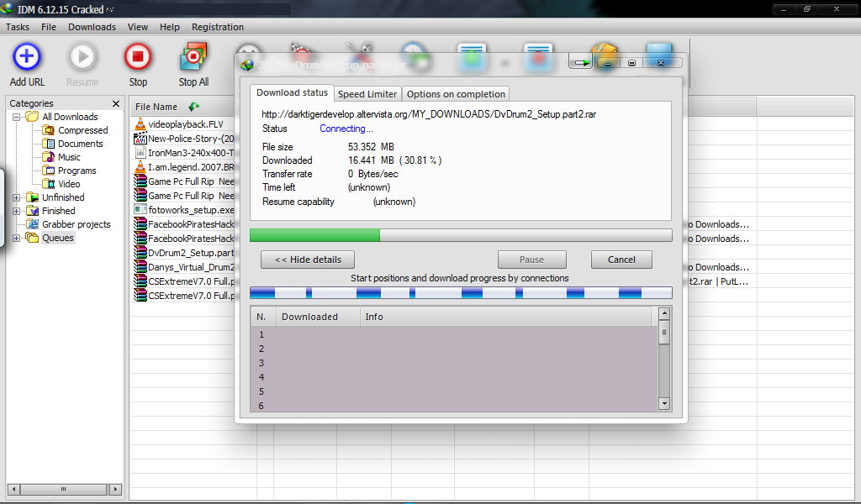The width and height of the screenshot is (861, 504).
Task: Click the file icon beside IronMan3-240x400
Action: point(140,153)
